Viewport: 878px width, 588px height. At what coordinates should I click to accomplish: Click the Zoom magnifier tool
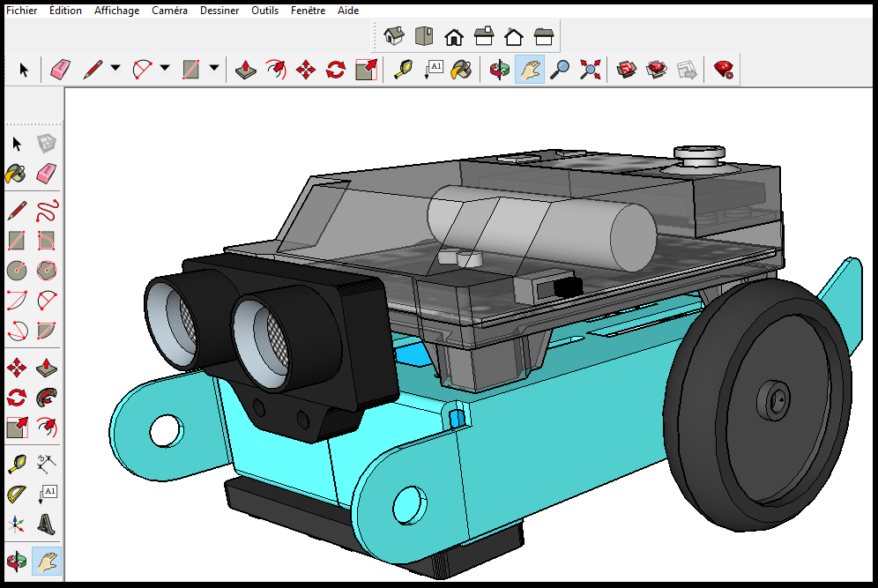point(560,70)
